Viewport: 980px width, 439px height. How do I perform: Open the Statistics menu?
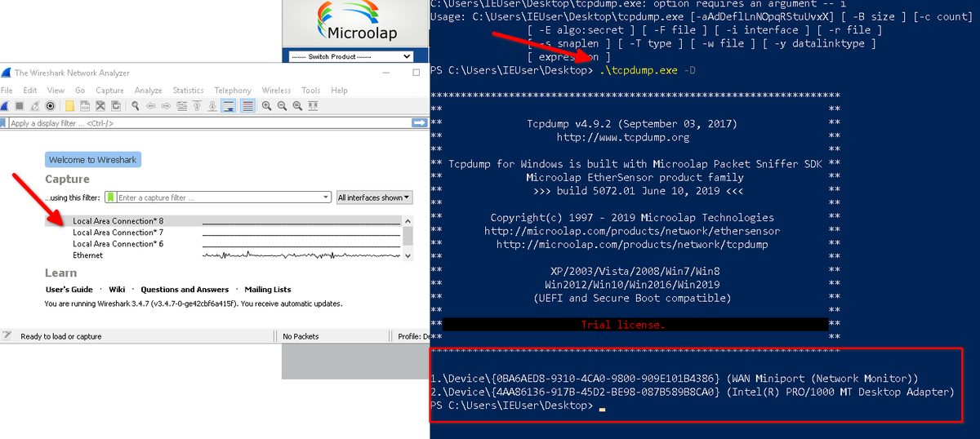click(x=188, y=91)
